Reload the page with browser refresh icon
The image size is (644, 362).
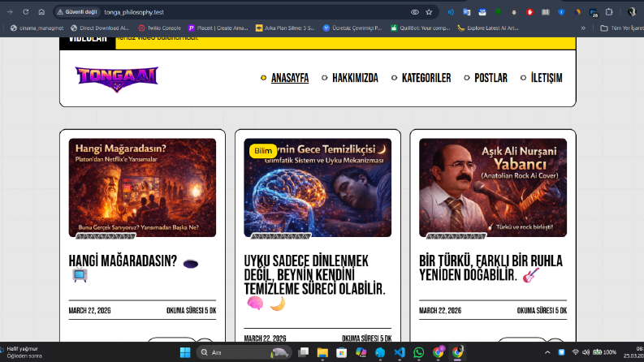tap(25, 12)
